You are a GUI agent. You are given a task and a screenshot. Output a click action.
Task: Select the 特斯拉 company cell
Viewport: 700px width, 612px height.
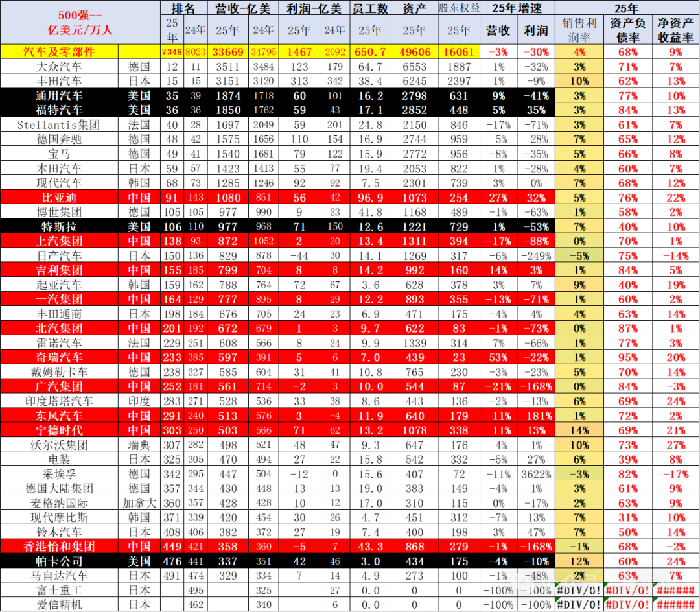pos(59,227)
